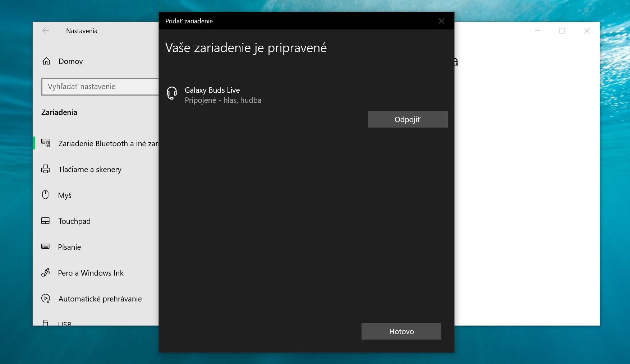Click the printer icon in the sidebar
The width and height of the screenshot is (630, 364).
click(x=46, y=169)
